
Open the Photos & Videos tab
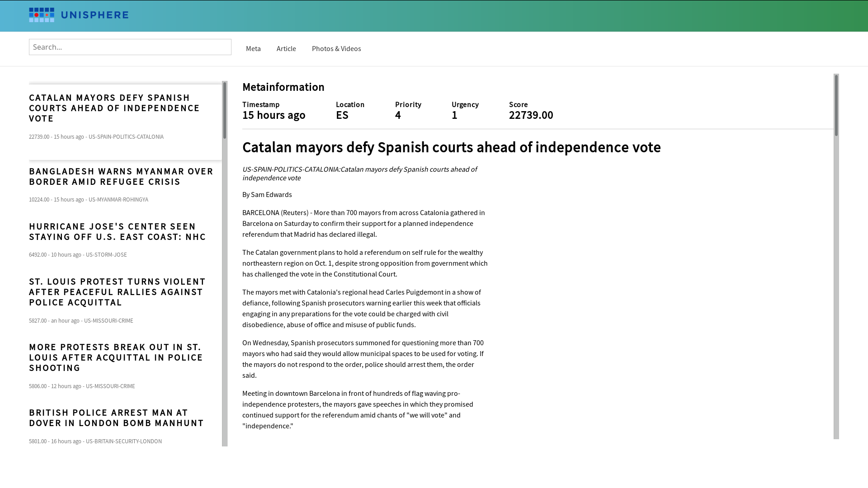(x=336, y=49)
